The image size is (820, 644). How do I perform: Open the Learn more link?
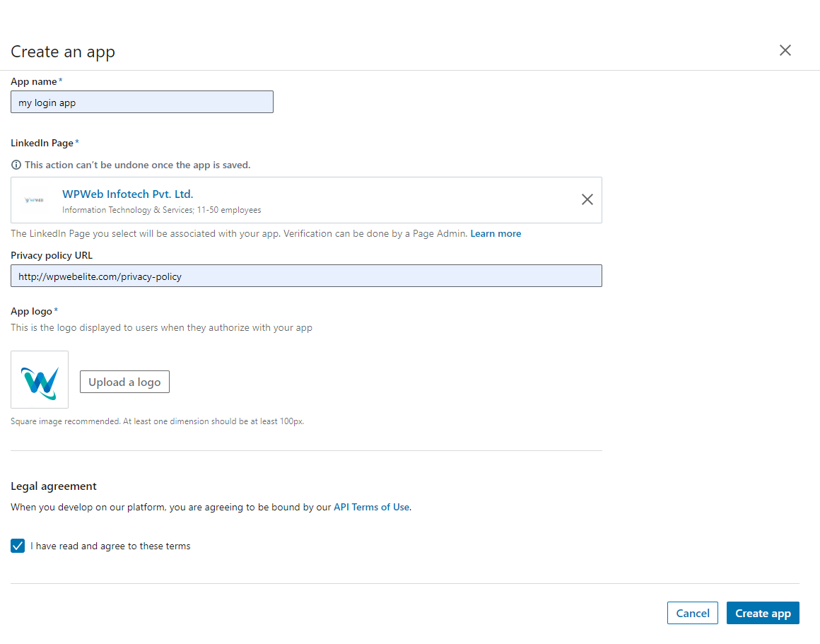(496, 233)
